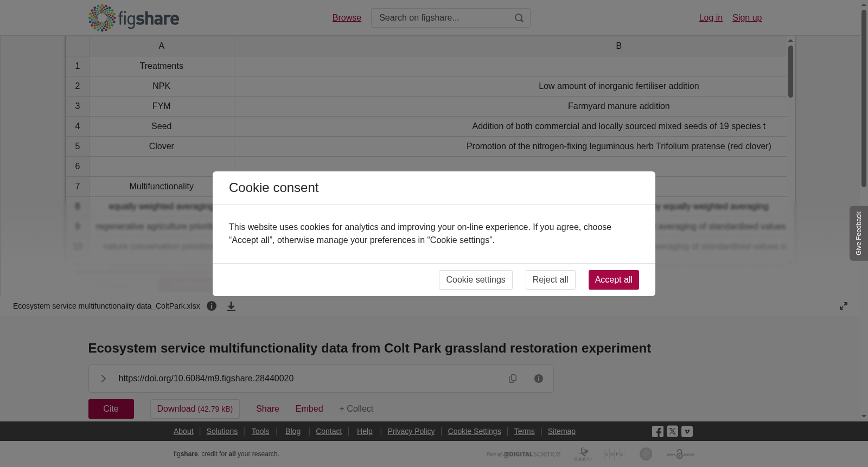This screenshot has width=868, height=467.
Task: Select the 'NPK' cell
Action: click(162, 86)
